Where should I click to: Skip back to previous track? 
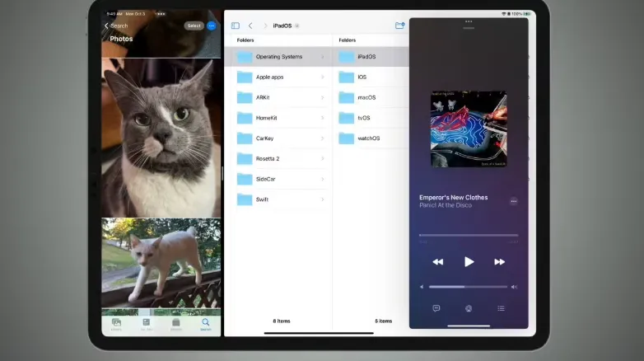pyautogui.click(x=438, y=262)
